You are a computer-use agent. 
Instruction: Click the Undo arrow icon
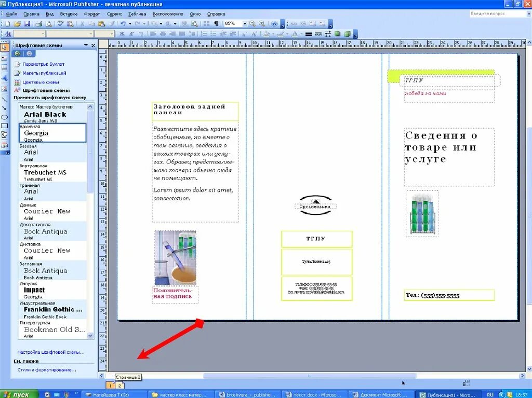pyautogui.click(x=123, y=24)
